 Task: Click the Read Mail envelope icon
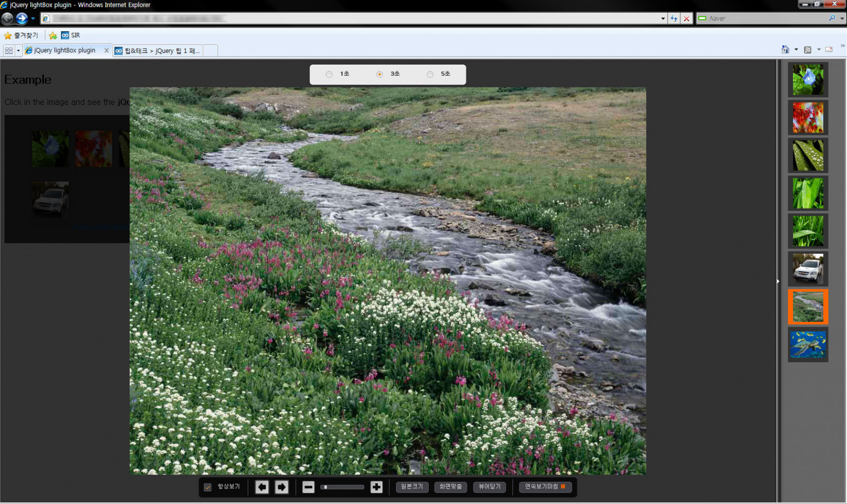(829, 50)
